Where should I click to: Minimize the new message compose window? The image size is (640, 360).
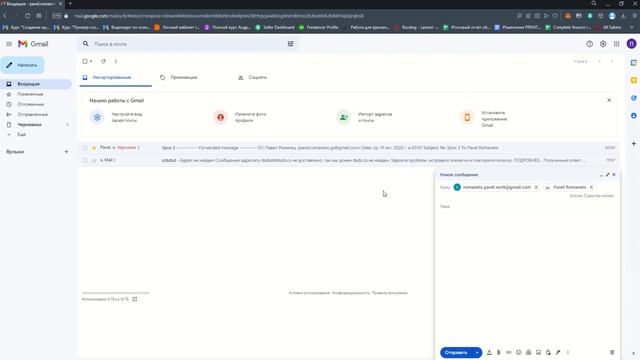click(x=601, y=175)
